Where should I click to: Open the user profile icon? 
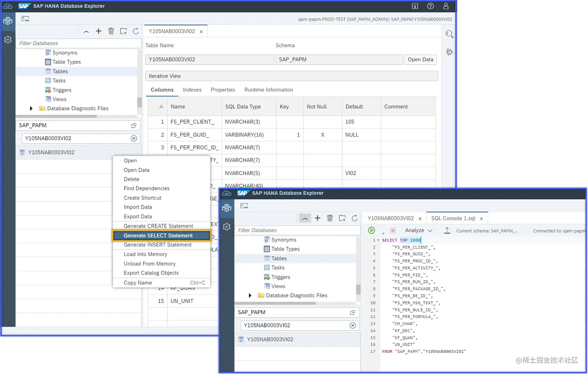tap(446, 6)
